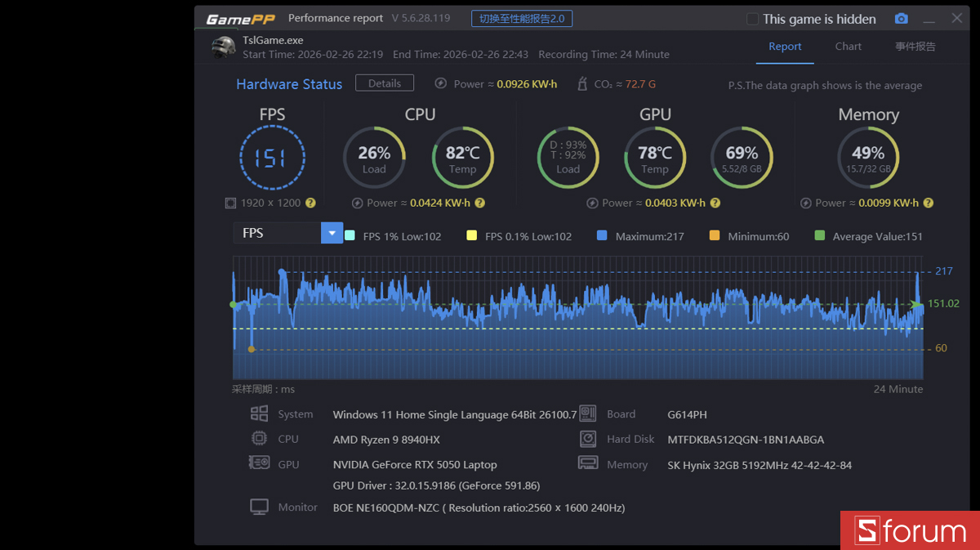
Task: Click the screenshot camera icon in title bar
Action: pos(901,18)
